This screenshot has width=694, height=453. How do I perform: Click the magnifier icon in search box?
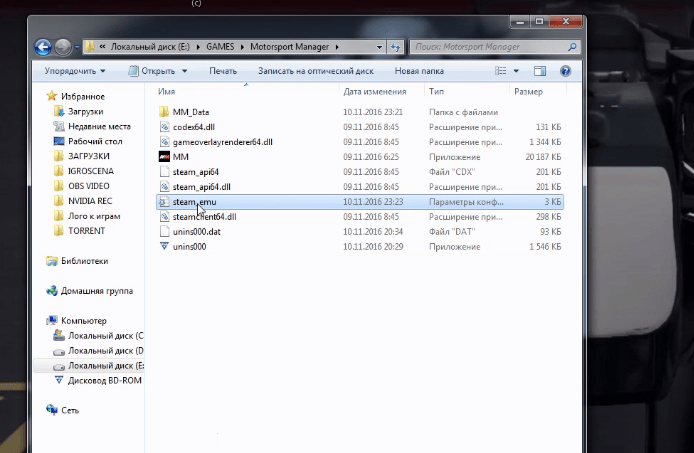572,46
